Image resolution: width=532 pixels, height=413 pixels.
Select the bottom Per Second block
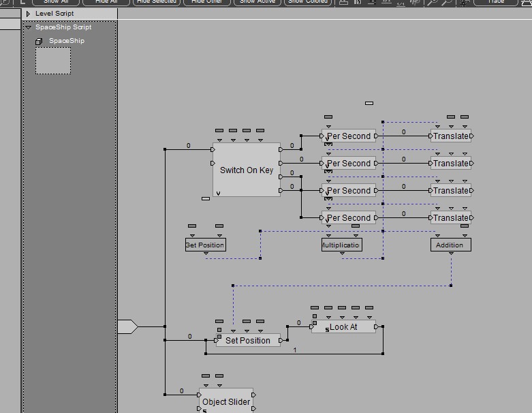point(349,218)
